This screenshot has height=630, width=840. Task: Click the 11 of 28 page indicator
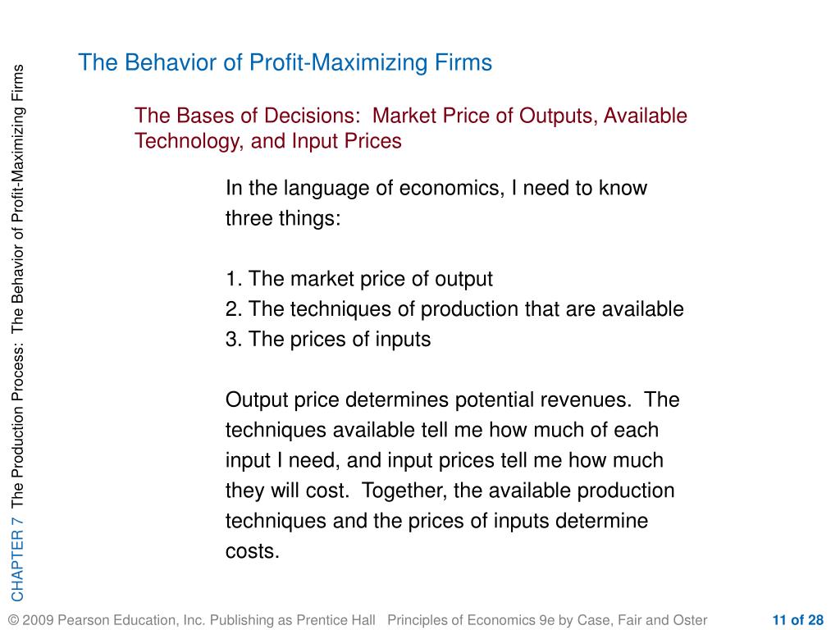[797, 620]
